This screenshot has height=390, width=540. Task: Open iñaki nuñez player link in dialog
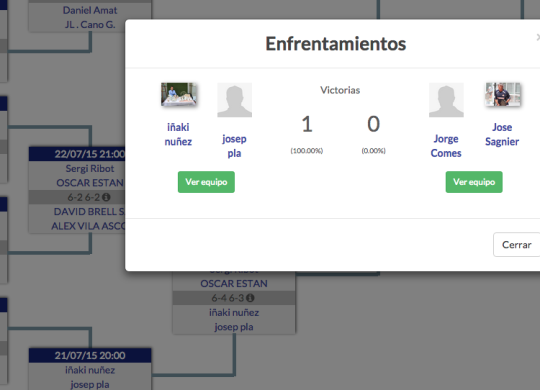coord(178,134)
